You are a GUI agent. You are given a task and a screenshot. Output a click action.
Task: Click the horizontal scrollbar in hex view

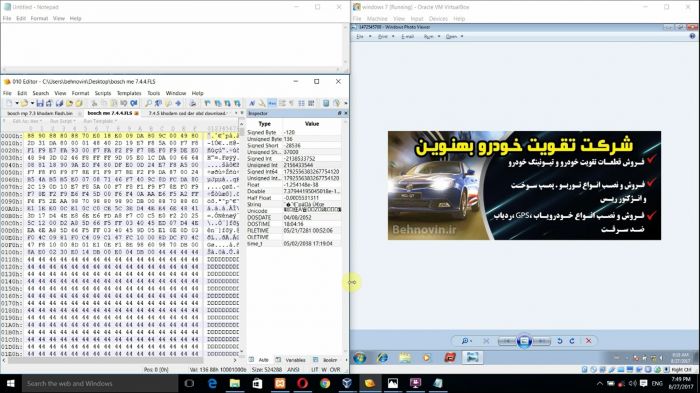pyautogui.click(x=119, y=360)
